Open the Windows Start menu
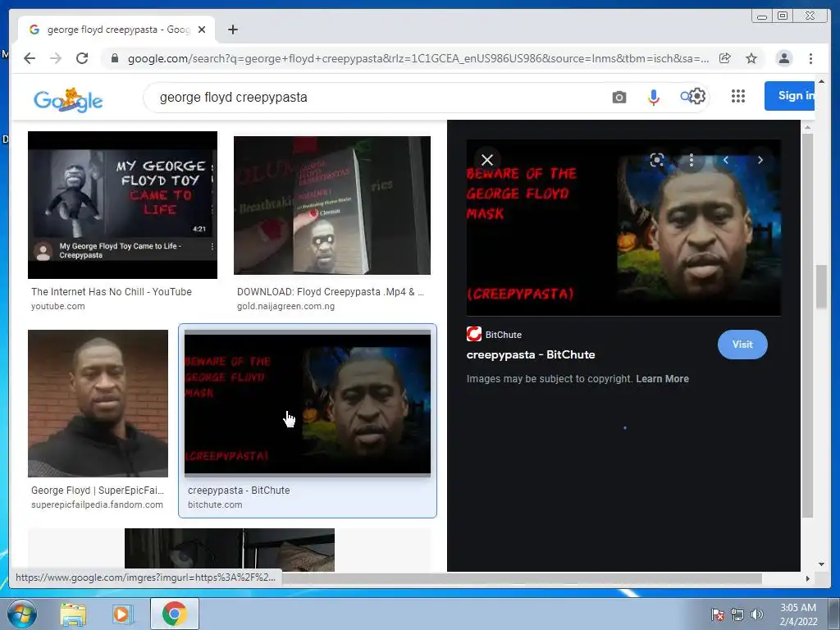The width and height of the screenshot is (840, 630). (x=22, y=614)
